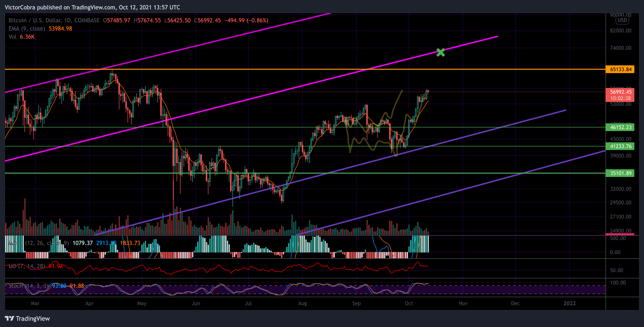This screenshot has height=327, width=644.
Task: Click the Oct label on time axis
Action: pyautogui.click(x=409, y=303)
